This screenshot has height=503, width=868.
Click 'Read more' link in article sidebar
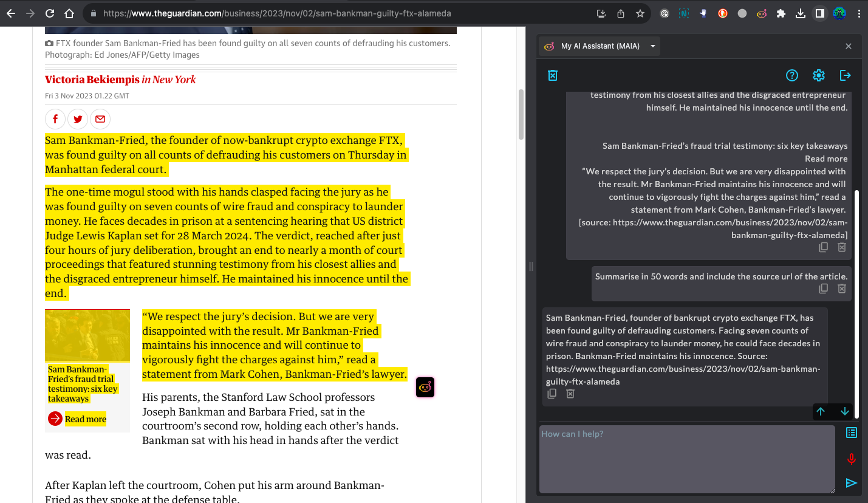tap(77, 419)
